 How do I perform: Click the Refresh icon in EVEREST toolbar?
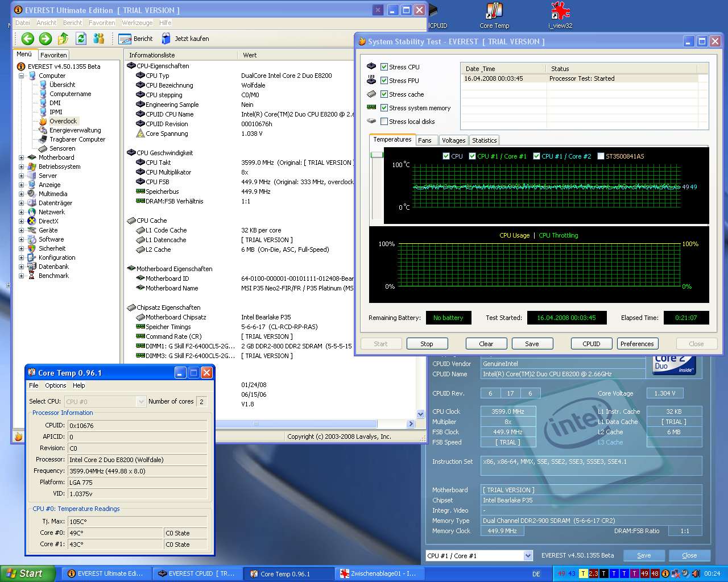[x=81, y=39]
